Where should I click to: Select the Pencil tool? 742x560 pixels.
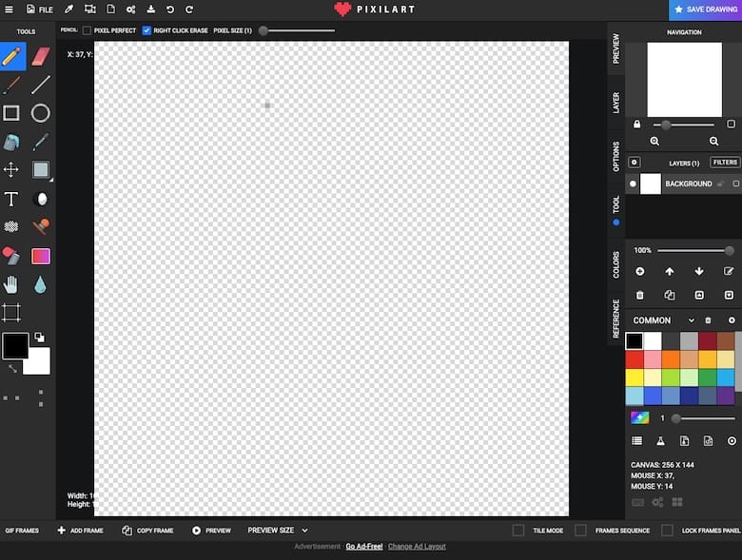point(12,56)
